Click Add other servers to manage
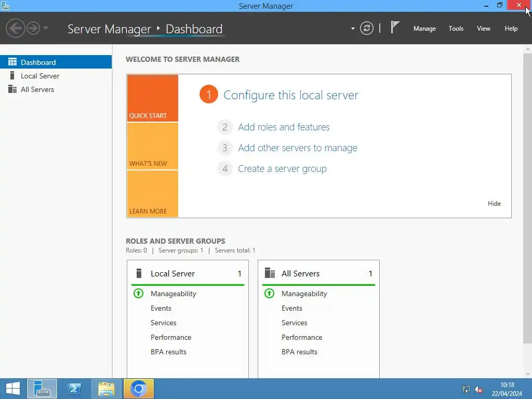 pos(298,148)
